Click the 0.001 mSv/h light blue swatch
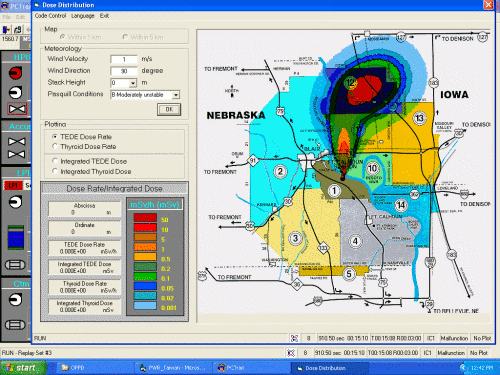Viewport: 500px width, 375px height. point(145,305)
